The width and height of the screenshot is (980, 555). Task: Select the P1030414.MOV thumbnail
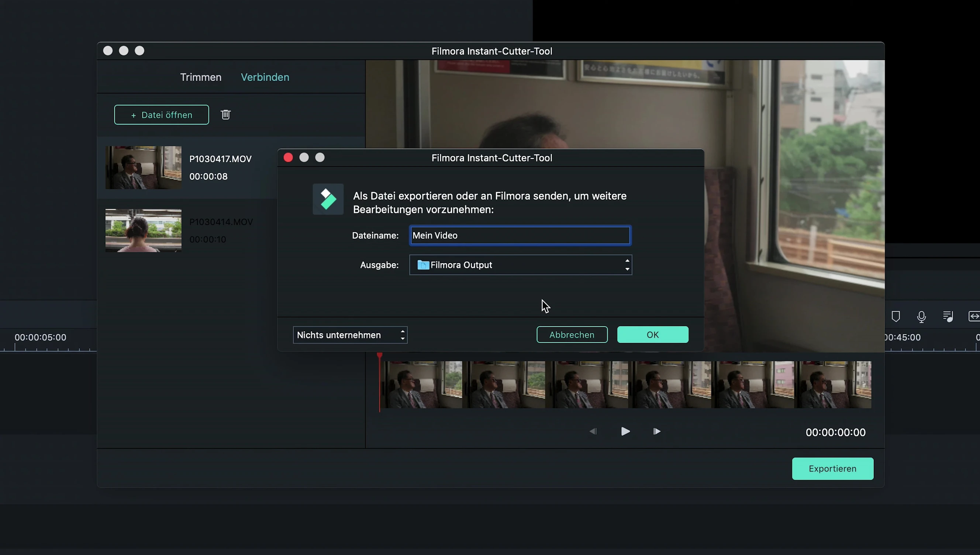[x=144, y=230]
